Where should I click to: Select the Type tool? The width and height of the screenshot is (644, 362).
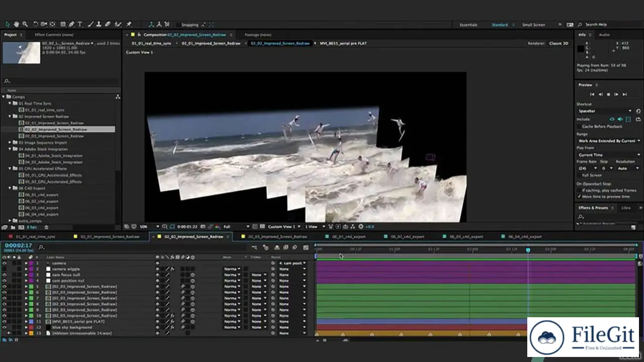pos(79,24)
